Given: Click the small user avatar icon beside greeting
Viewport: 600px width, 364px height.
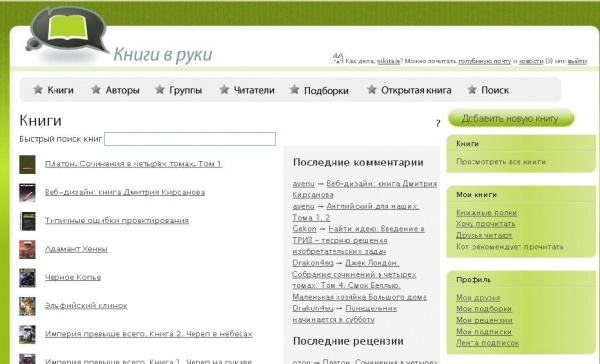Looking at the screenshot, I should pyautogui.click(x=338, y=58).
